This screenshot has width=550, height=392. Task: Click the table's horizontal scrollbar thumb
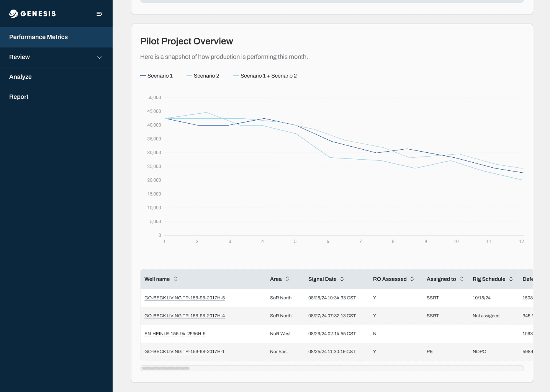tap(165, 368)
